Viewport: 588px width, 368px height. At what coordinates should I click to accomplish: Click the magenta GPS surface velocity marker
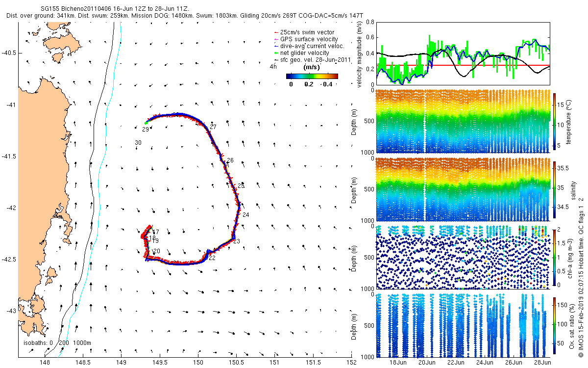point(276,39)
